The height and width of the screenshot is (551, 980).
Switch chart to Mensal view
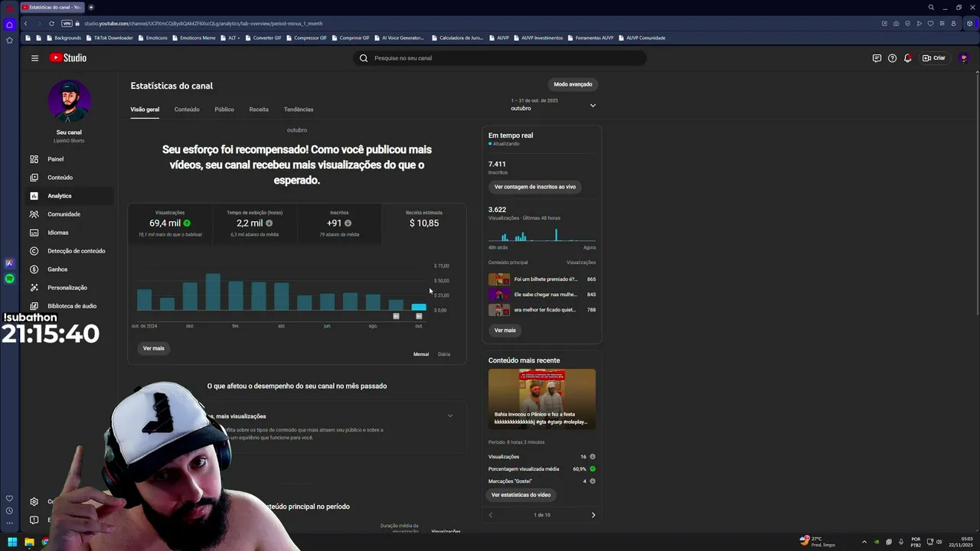421,354
